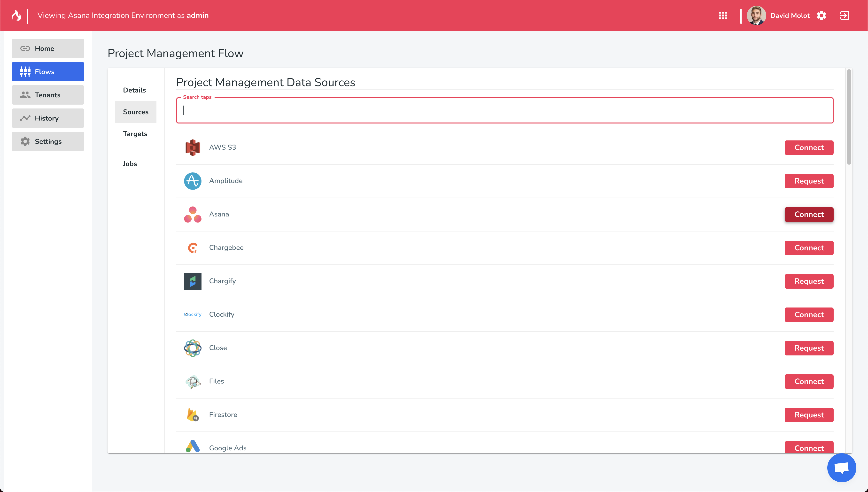This screenshot has height=492, width=868.
Task: Click the sidebar Settings gear icon
Action: click(25, 142)
